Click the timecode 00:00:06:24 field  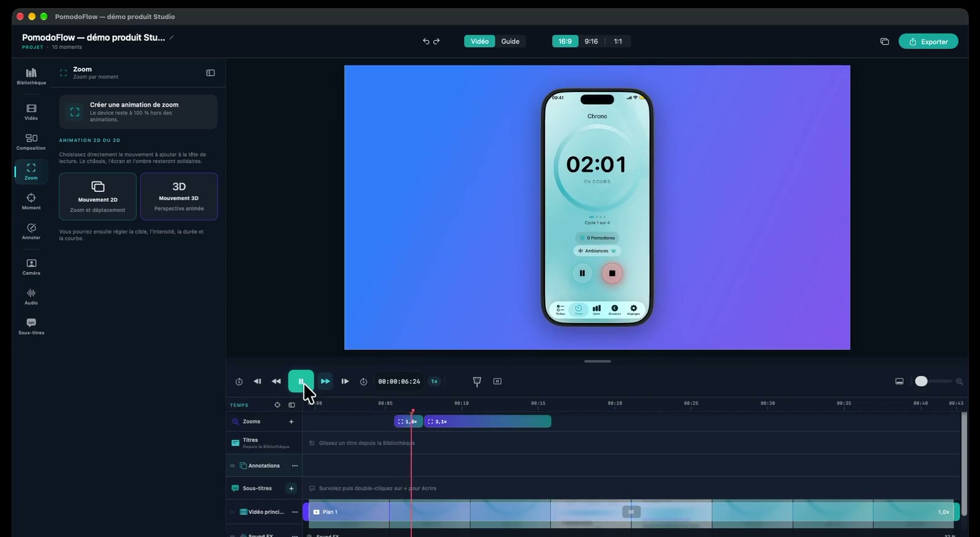pyautogui.click(x=399, y=381)
